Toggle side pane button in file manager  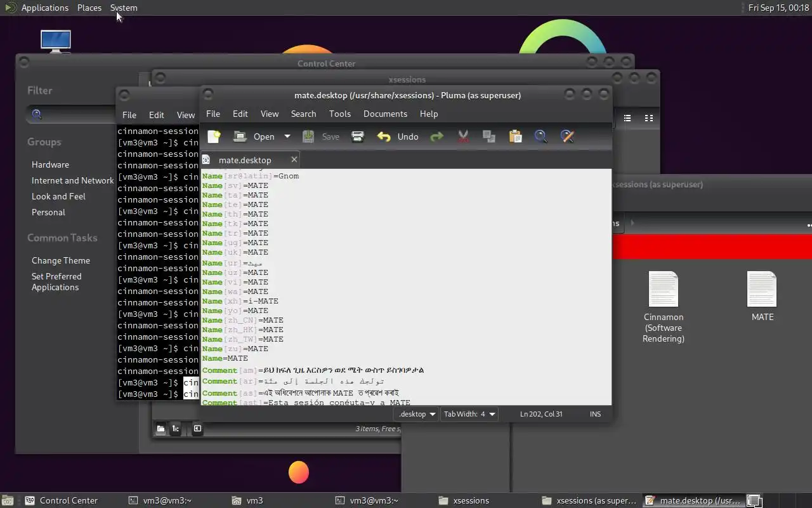click(197, 429)
